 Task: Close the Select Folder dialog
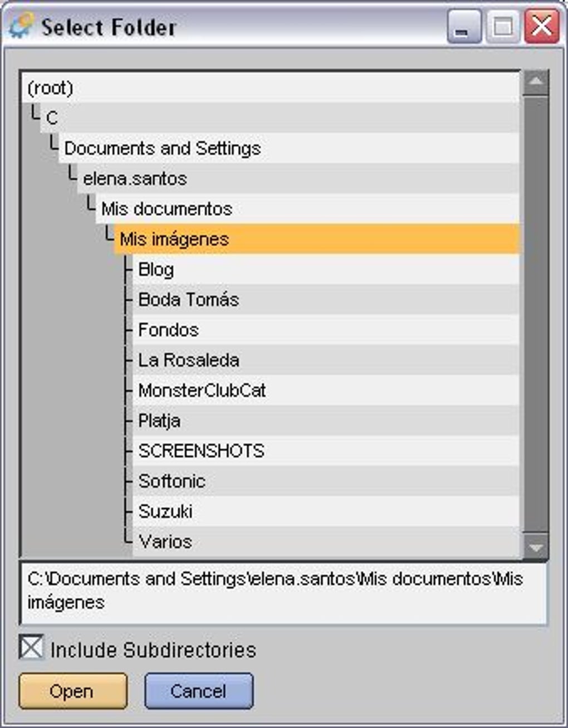pos(541,26)
